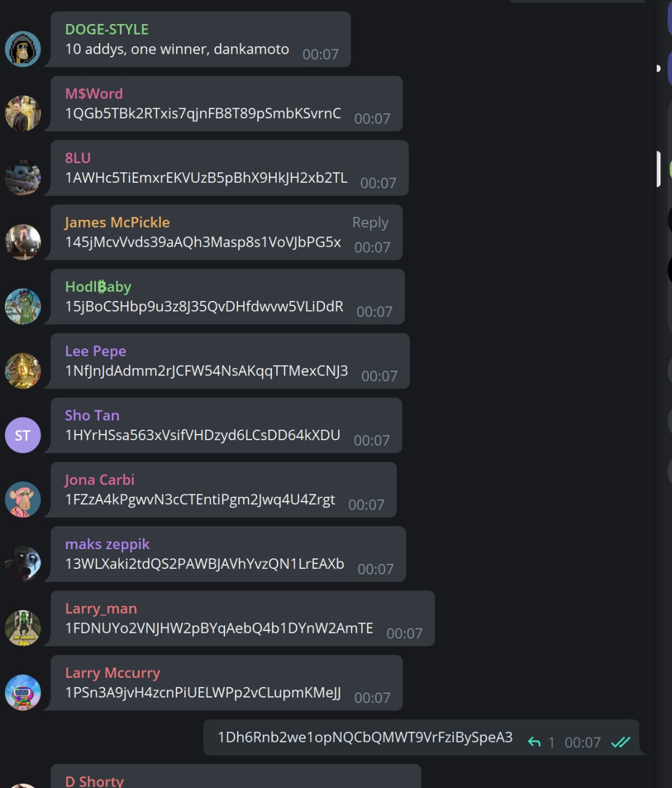672x788 pixels.
Task: Click the reply arrow on your sent message
Action: pos(534,742)
